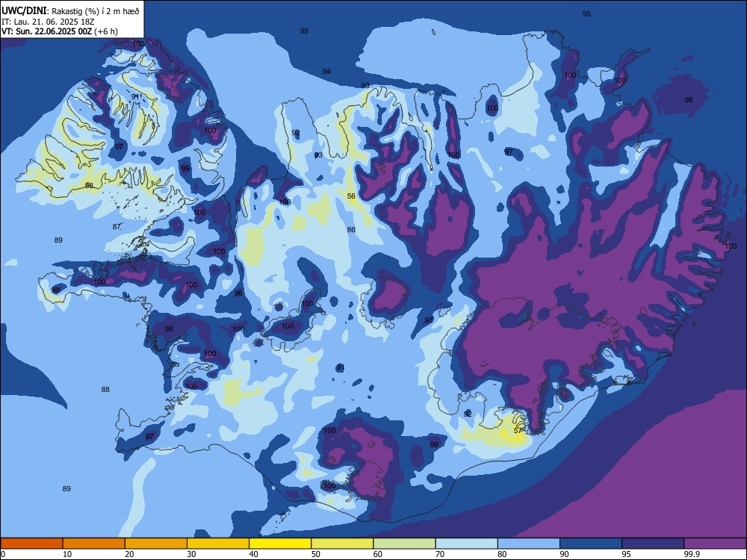Click the 99.9 legend scale label
This screenshot has height=560, width=747.
click(x=692, y=554)
